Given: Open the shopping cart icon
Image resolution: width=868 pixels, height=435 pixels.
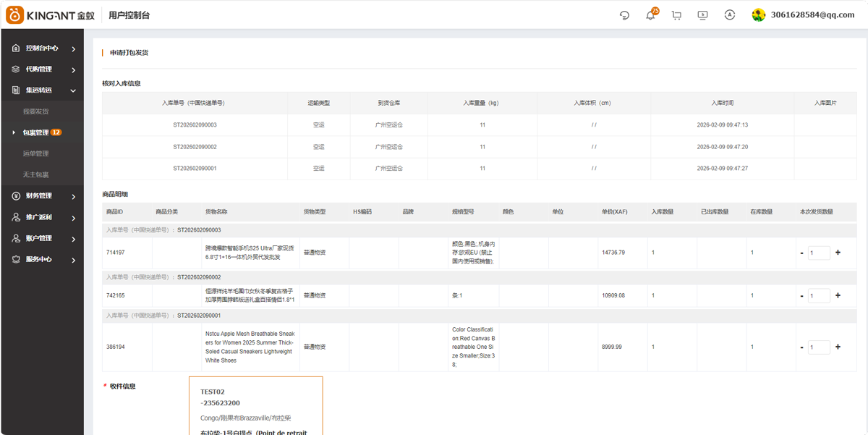Looking at the screenshot, I should click(x=676, y=15).
